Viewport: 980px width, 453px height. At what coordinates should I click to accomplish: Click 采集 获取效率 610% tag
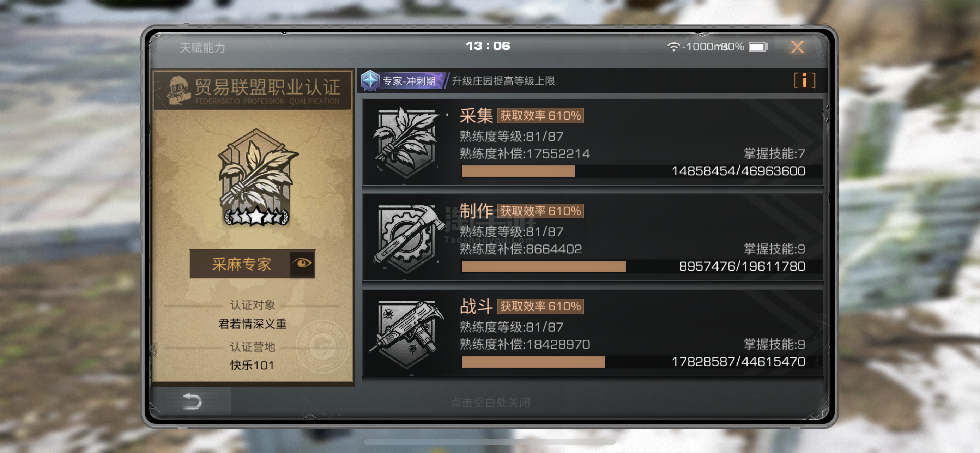(540, 116)
